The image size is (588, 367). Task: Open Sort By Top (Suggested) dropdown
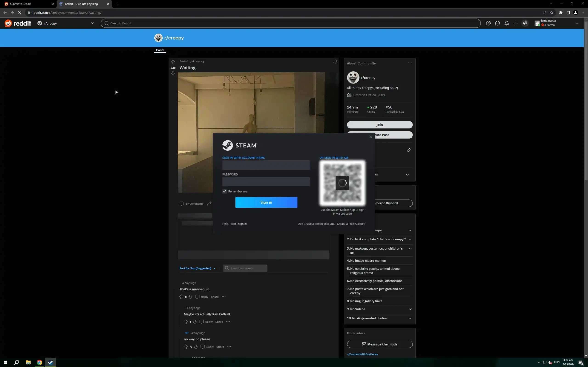[x=197, y=268]
